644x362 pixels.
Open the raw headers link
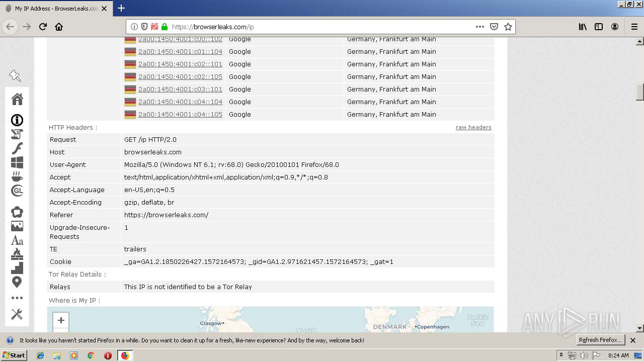click(x=473, y=127)
